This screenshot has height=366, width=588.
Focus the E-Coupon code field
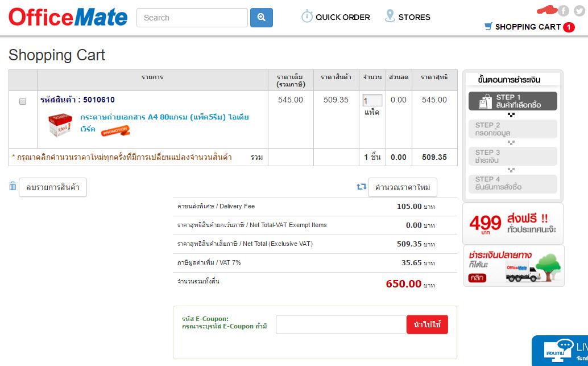(341, 324)
